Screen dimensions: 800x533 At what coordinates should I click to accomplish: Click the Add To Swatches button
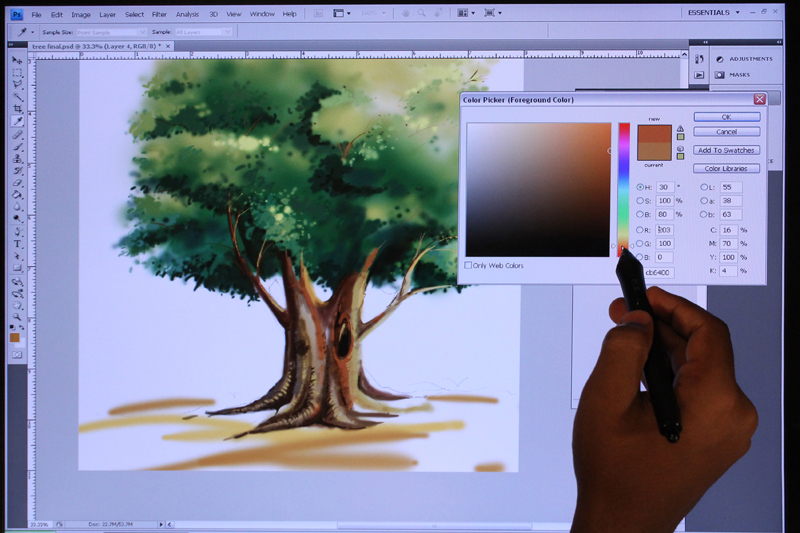point(727,150)
